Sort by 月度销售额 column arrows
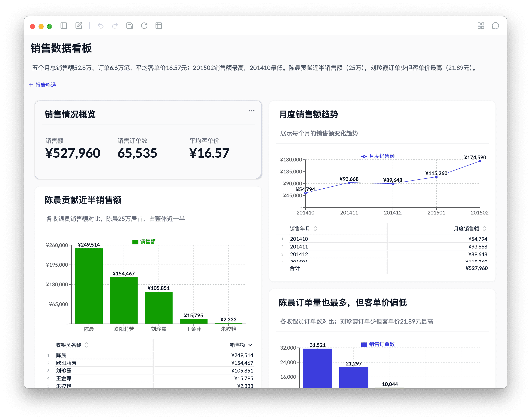Image resolution: width=531 pixels, height=420 pixels. pyautogui.click(x=484, y=229)
